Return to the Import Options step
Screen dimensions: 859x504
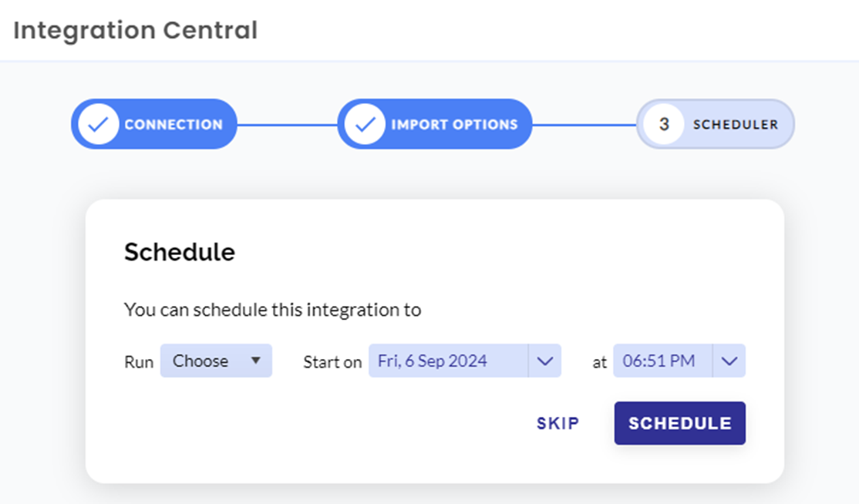click(434, 124)
